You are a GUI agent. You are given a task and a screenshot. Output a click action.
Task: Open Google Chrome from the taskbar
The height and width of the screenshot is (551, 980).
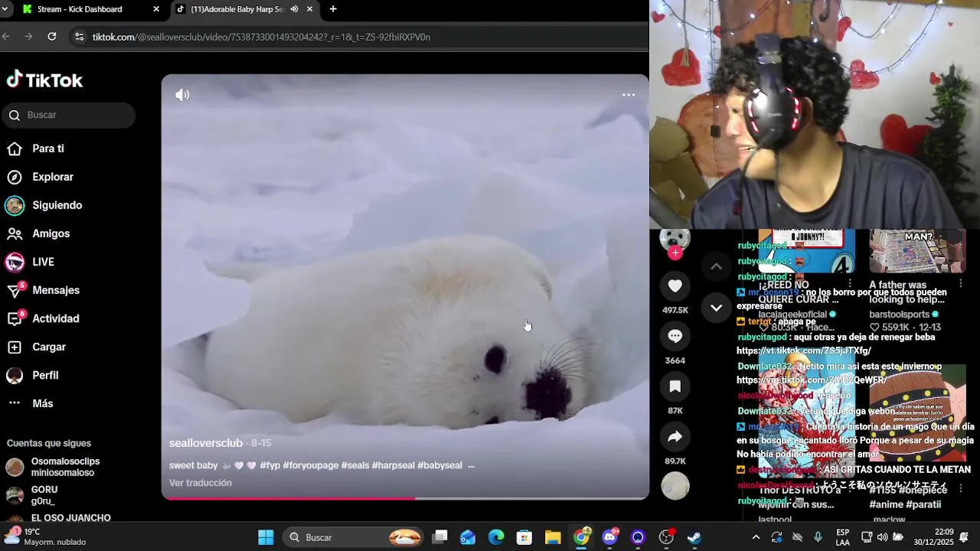click(x=581, y=537)
